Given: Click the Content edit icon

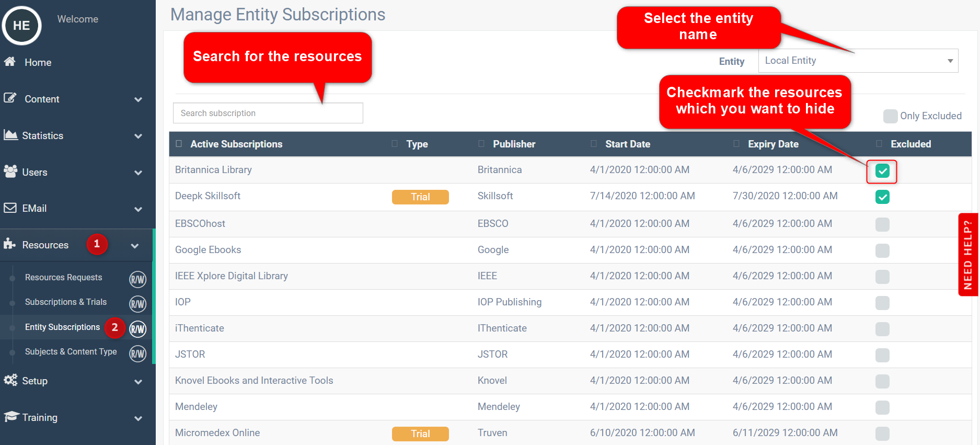Looking at the screenshot, I should pyautogui.click(x=10, y=98).
